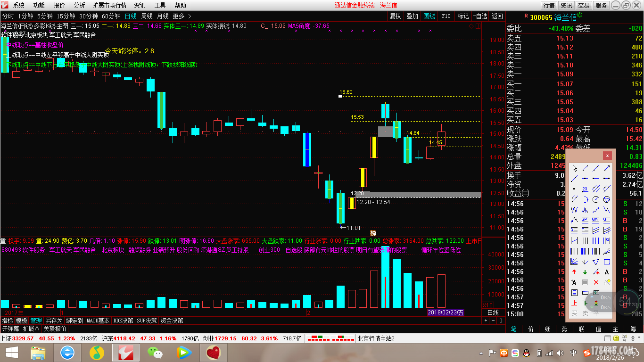The width and height of the screenshot is (644, 362).
Task: Open the 系统 menu
Action: point(19,5)
